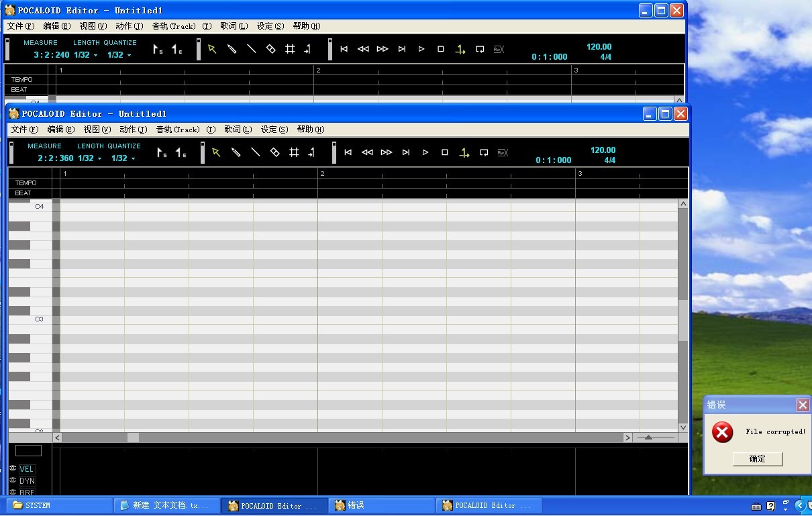812x516 pixels.
Task: Toggle the grid icon in front editor toolbar
Action: click(x=294, y=152)
